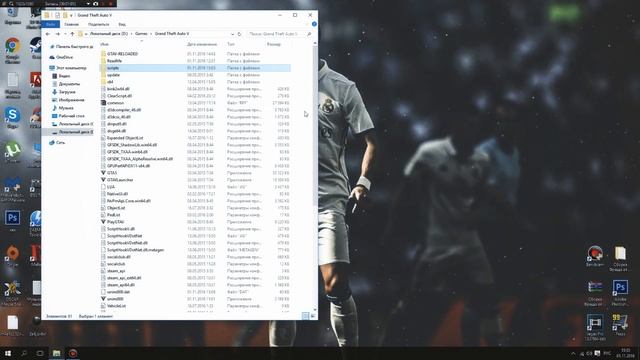The image size is (640, 360).
Task: Click the red recorder taskbar icon
Action: tap(73, 353)
